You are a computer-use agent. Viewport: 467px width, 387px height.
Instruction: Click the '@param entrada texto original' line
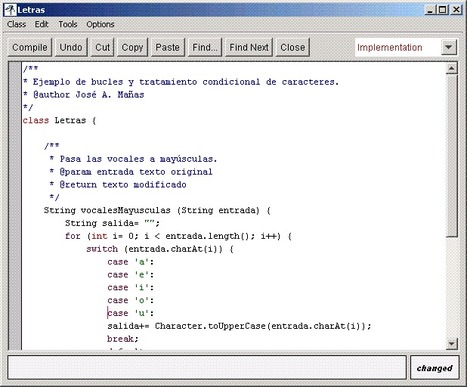click(x=131, y=172)
